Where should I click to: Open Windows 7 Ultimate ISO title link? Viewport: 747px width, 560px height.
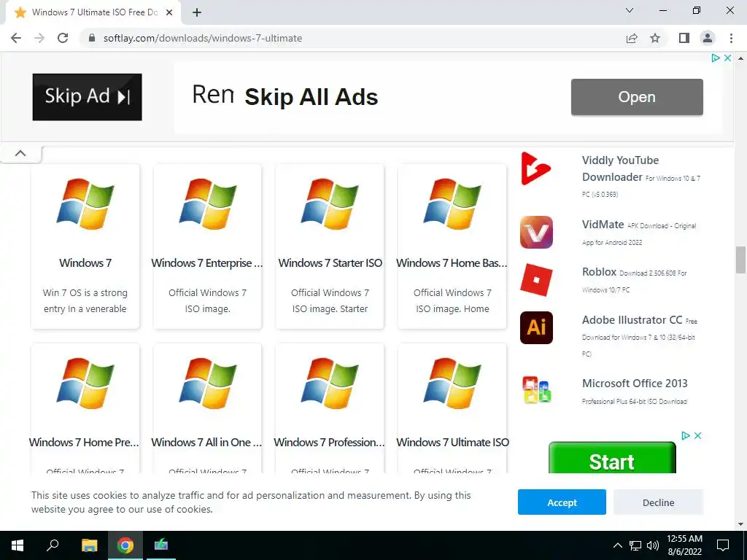click(452, 443)
